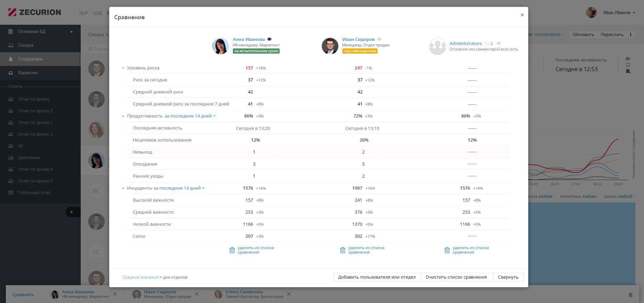Close the Сравнение dialog
This screenshot has height=303, width=644.
pos(522,15)
